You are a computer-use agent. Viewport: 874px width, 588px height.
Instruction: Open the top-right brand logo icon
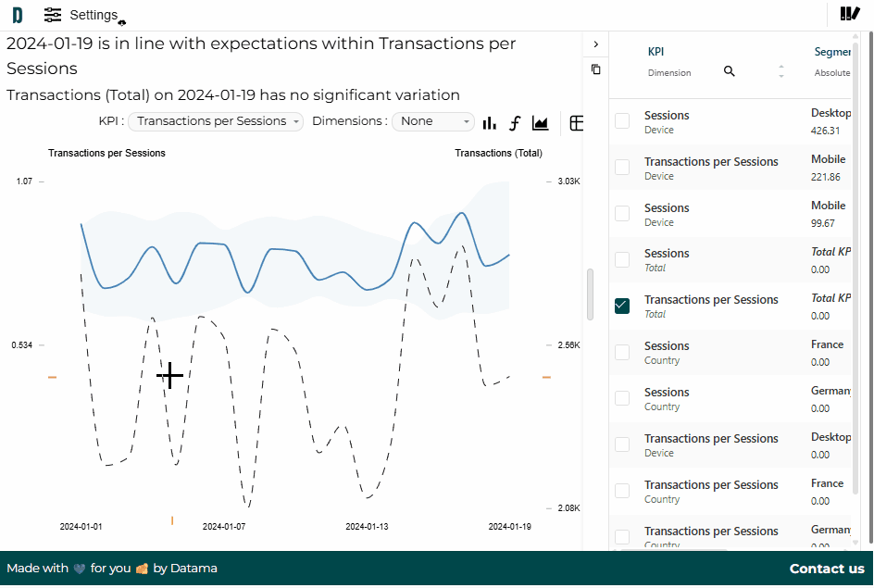click(x=850, y=13)
